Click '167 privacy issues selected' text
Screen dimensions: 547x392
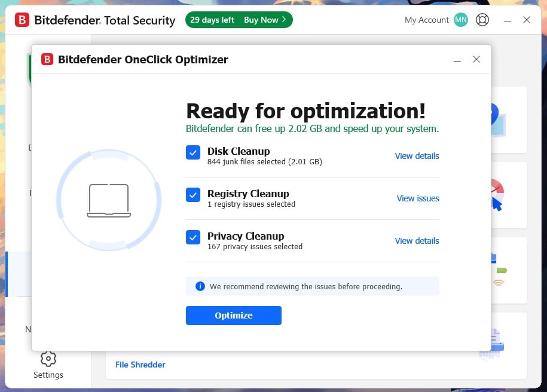click(x=255, y=247)
